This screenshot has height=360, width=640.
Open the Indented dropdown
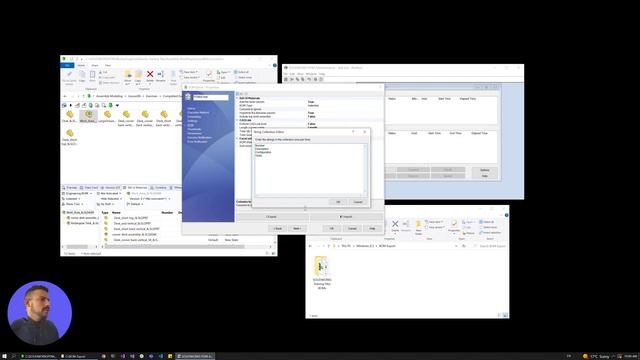[71, 199]
